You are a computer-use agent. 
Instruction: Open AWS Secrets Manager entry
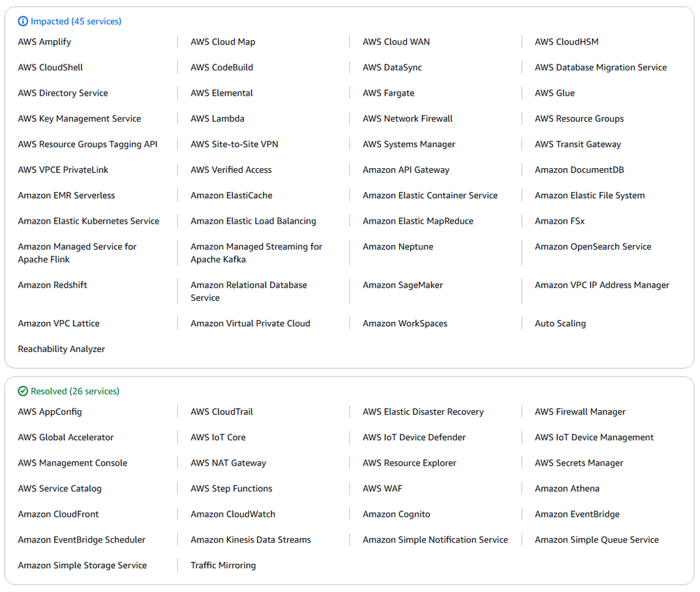point(579,463)
